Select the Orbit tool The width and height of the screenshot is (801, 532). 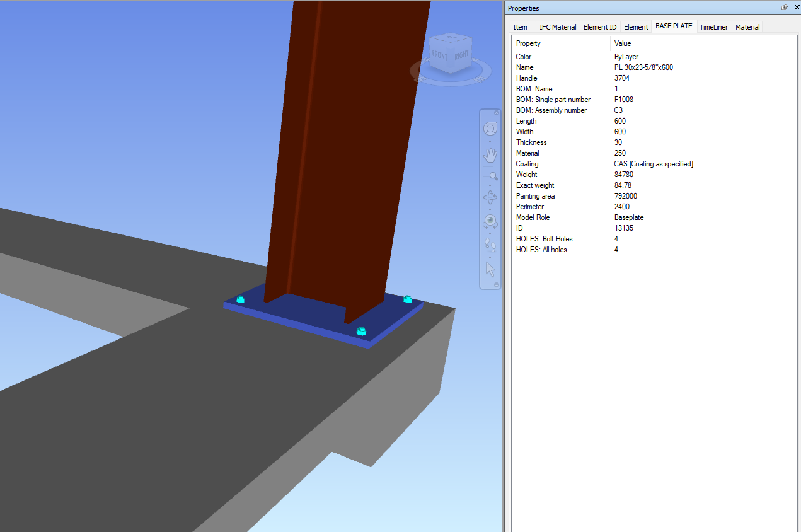coord(490,197)
